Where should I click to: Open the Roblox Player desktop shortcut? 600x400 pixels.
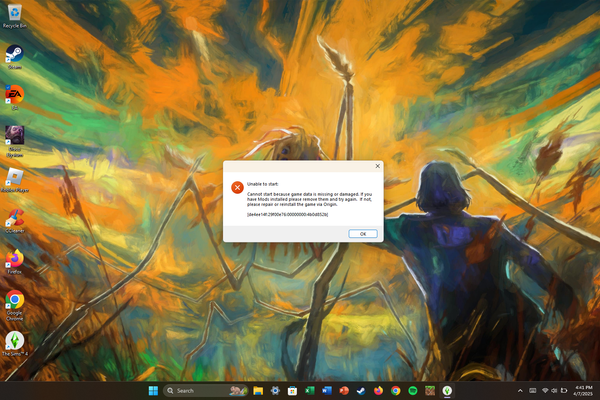click(15, 175)
